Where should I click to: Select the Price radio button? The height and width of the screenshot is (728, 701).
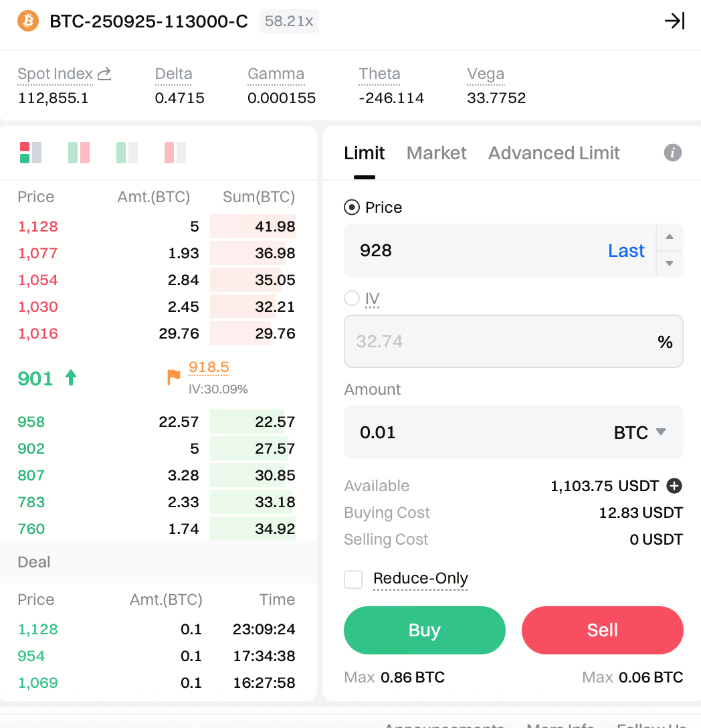tap(352, 207)
